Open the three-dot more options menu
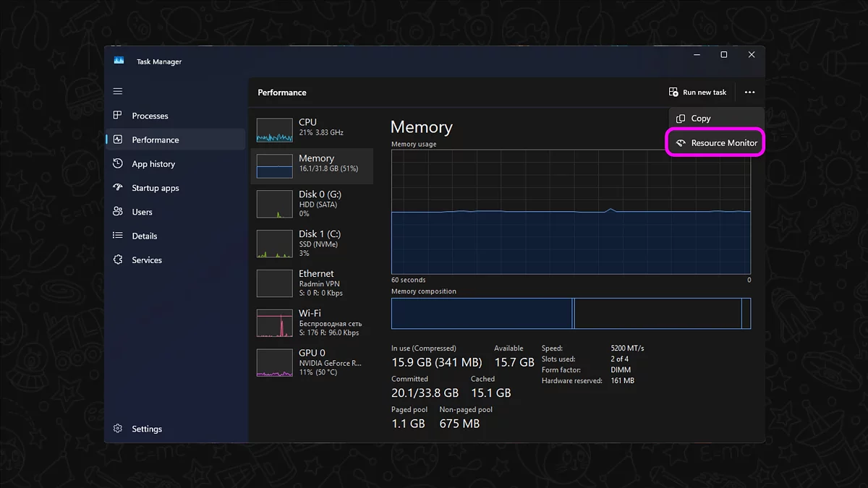Image resolution: width=868 pixels, height=488 pixels. click(749, 93)
